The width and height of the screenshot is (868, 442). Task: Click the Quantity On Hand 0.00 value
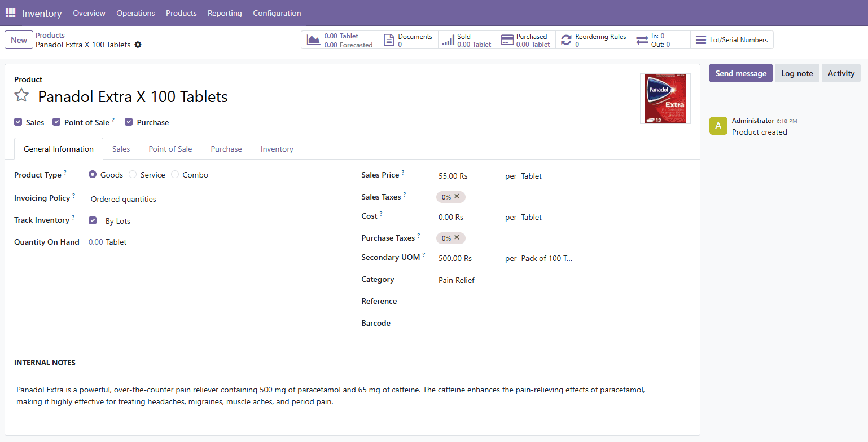click(x=96, y=242)
